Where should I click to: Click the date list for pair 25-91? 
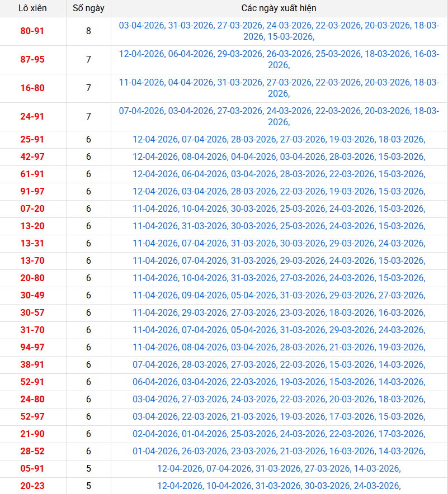coord(279,140)
